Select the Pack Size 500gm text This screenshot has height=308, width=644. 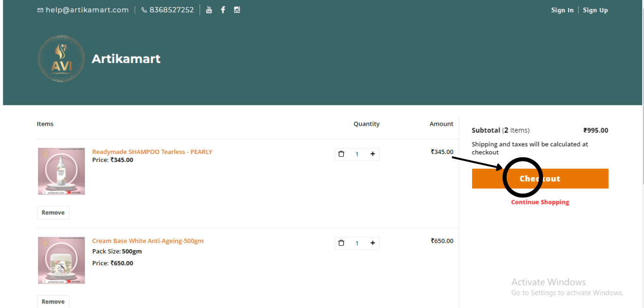tap(117, 251)
